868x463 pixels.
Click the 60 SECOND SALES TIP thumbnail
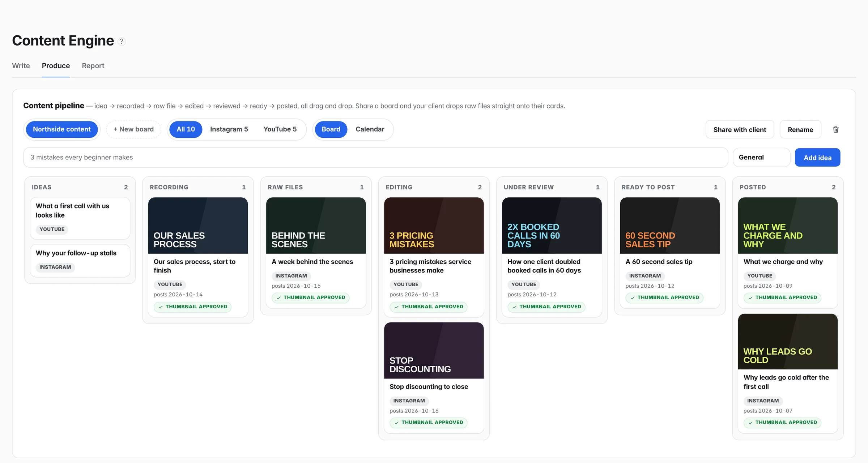pos(669,226)
